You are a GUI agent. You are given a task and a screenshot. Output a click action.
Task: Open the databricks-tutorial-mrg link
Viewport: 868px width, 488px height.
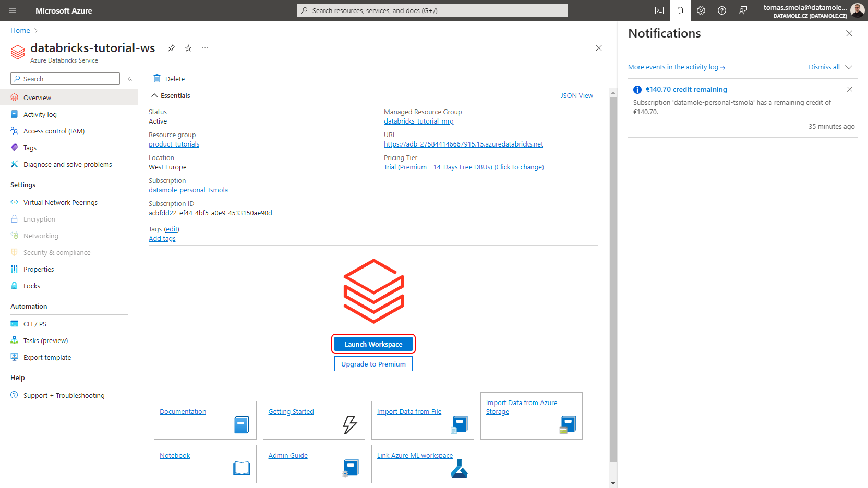pos(419,121)
